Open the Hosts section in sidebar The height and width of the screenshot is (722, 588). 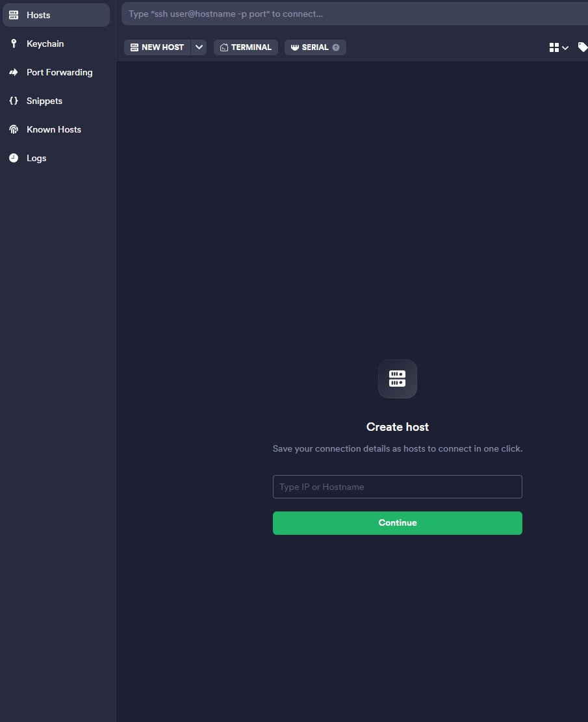56,15
